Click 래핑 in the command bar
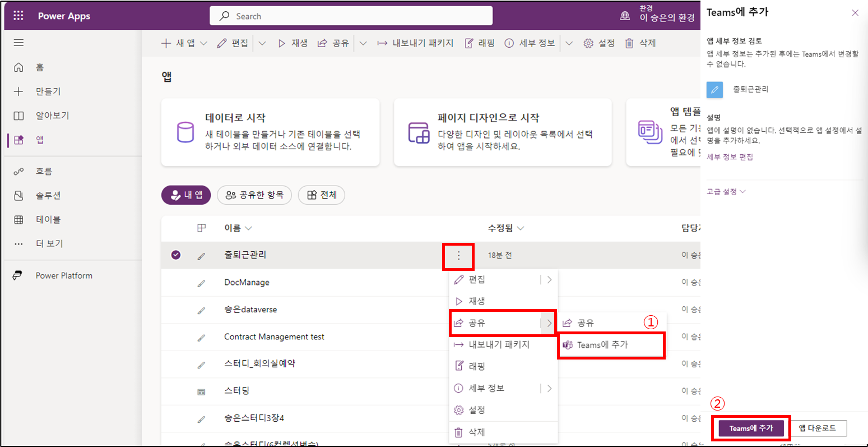Image resolution: width=868 pixels, height=447 pixels. point(480,43)
